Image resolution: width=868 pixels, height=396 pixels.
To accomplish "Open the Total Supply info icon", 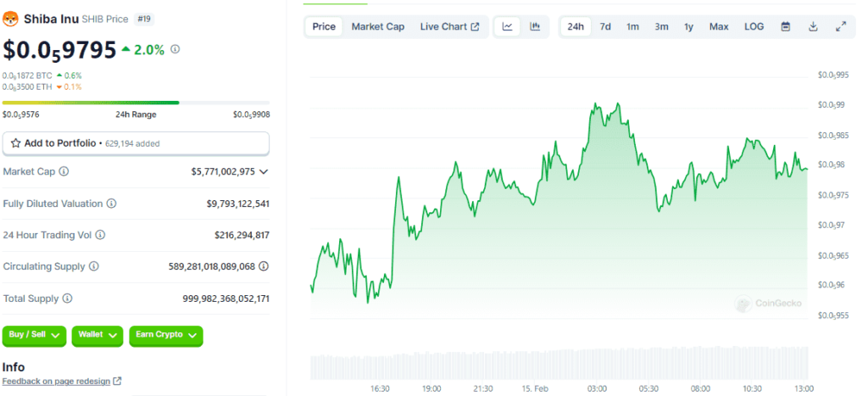I will pyautogui.click(x=68, y=298).
